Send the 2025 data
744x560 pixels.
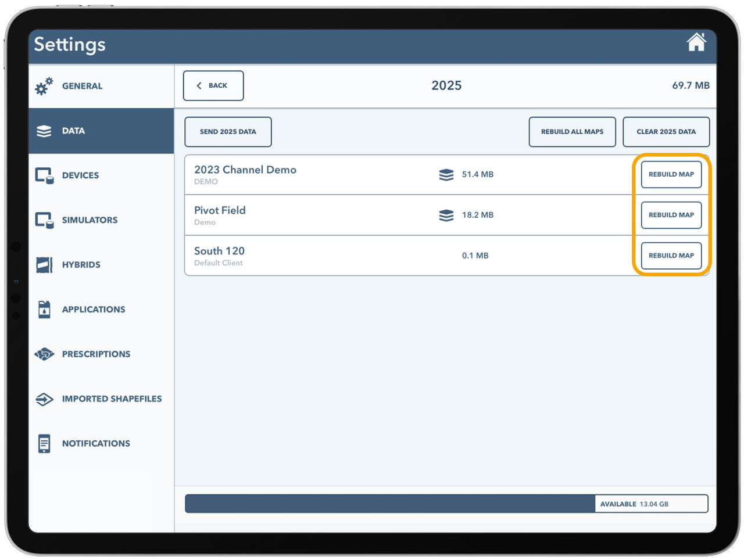point(228,132)
